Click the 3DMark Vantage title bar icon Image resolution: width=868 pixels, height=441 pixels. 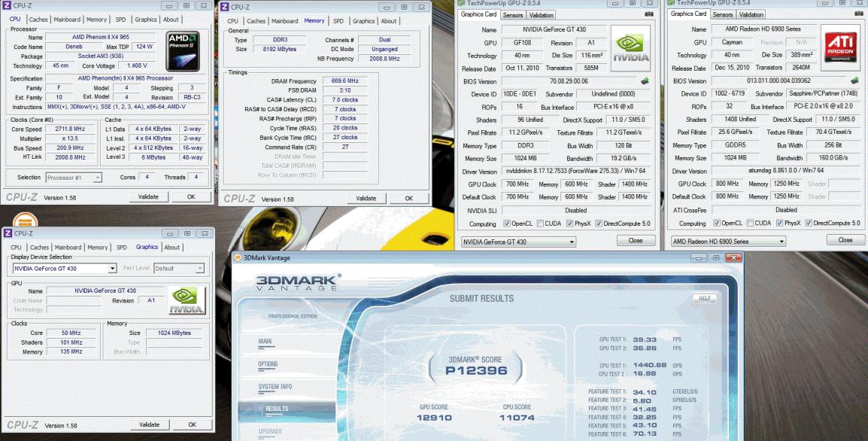[x=238, y=257]
